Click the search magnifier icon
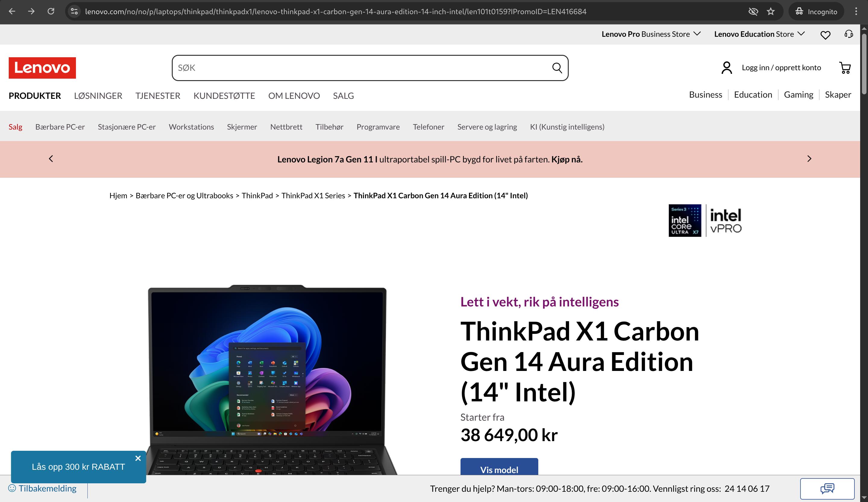 [x=557, y=68]
